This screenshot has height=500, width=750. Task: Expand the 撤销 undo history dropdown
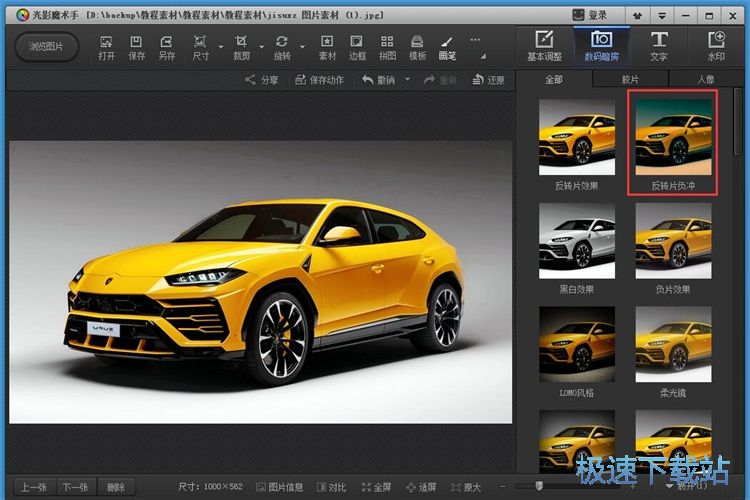408,79
